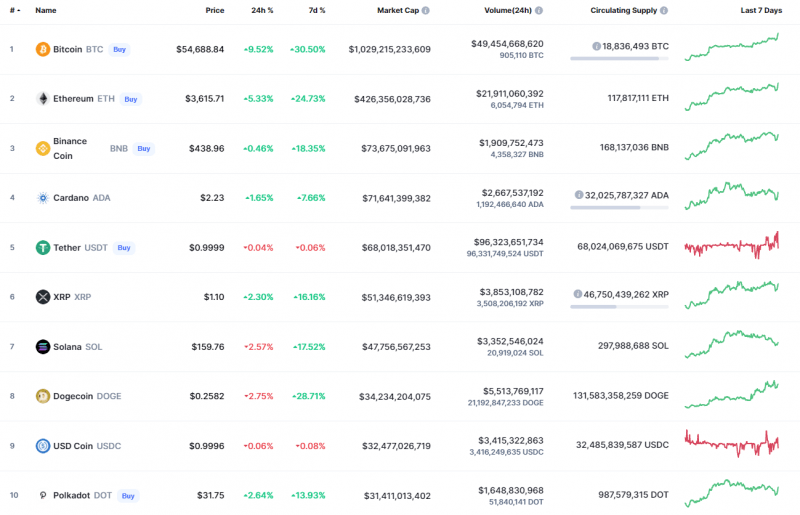Screen dimensions: 800x515
Task: Select the Cardano coin icon
Action: 43,198
